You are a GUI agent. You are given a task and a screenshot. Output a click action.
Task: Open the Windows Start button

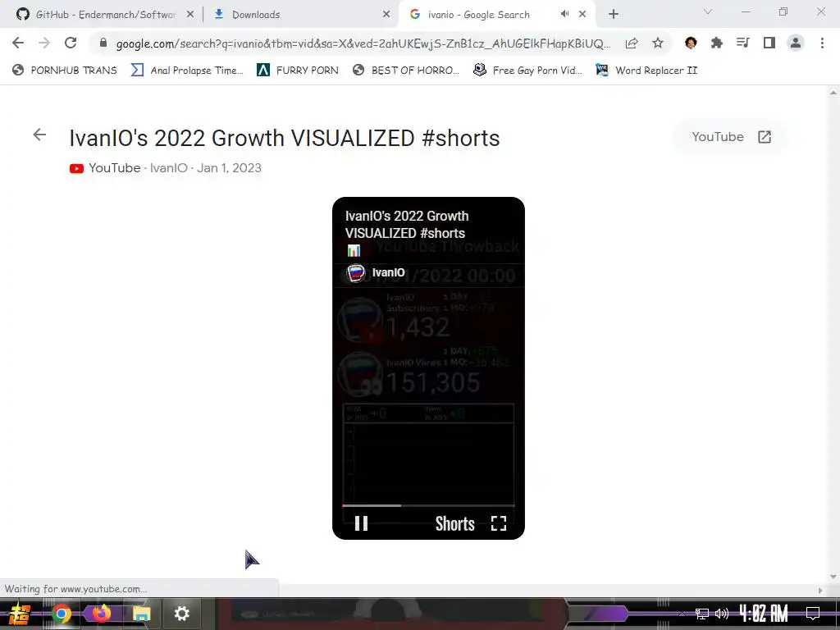pyautogui.click(x=20, y=614)
